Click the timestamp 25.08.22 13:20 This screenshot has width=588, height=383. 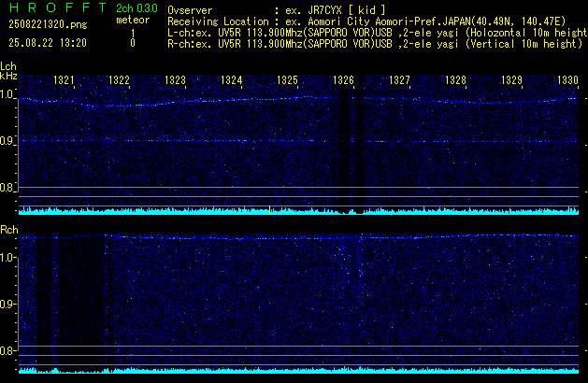pos(48,43)
